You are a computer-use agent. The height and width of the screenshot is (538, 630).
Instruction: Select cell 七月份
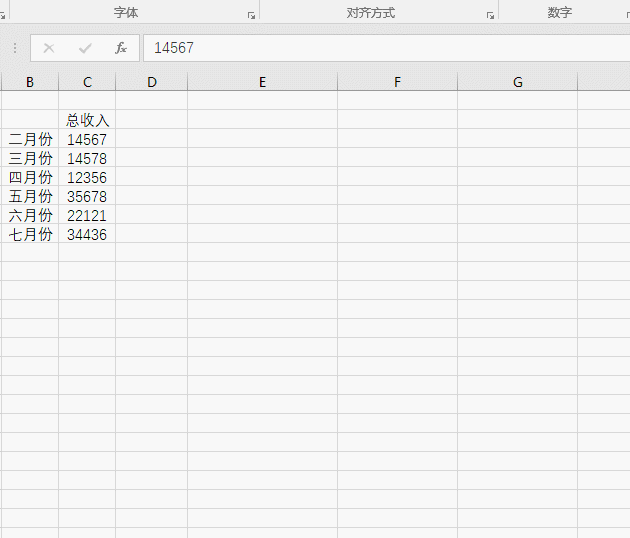pos(30,234)
